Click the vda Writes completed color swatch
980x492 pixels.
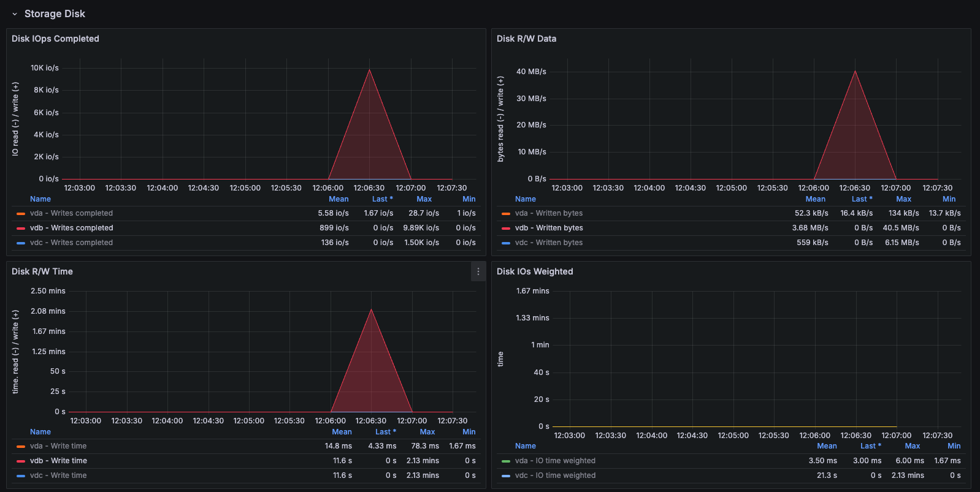pyautogui.click(x=21, y=214)
